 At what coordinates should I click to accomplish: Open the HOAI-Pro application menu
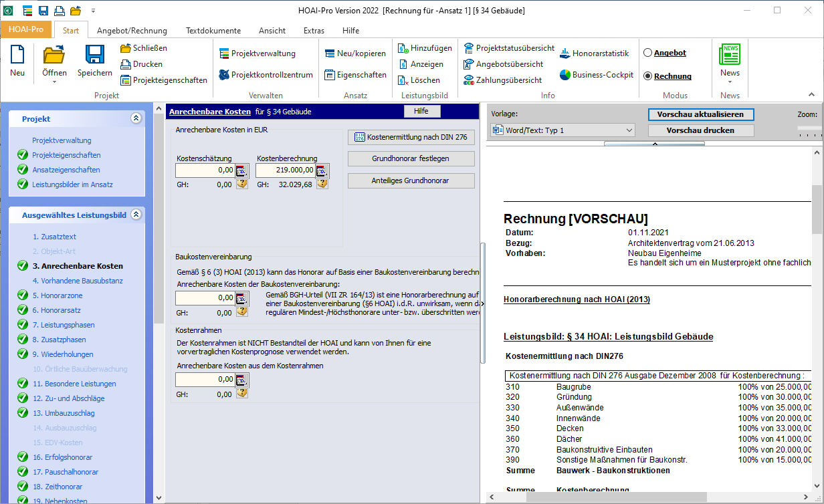click(x=26, y=30)
